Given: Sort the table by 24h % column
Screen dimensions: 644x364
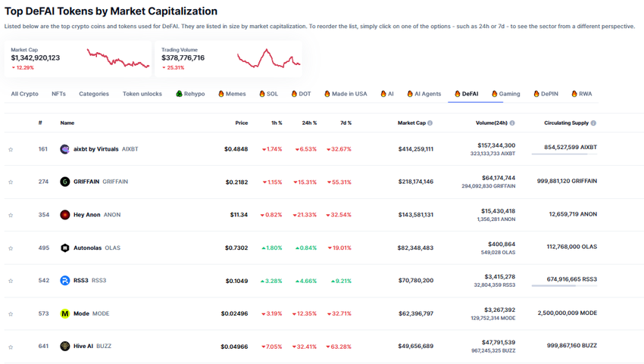Looking at the screenshot, I should click(309, 123).
